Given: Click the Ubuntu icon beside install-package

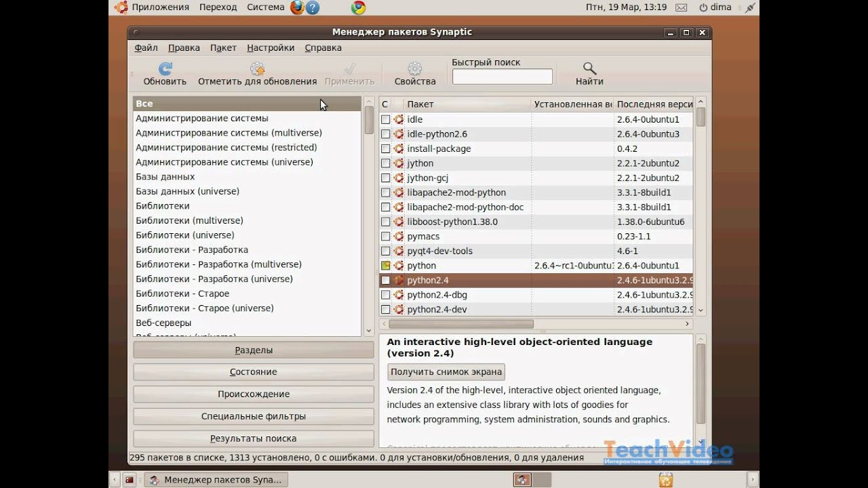Looking at the screenshot, I should pos(399,149).
